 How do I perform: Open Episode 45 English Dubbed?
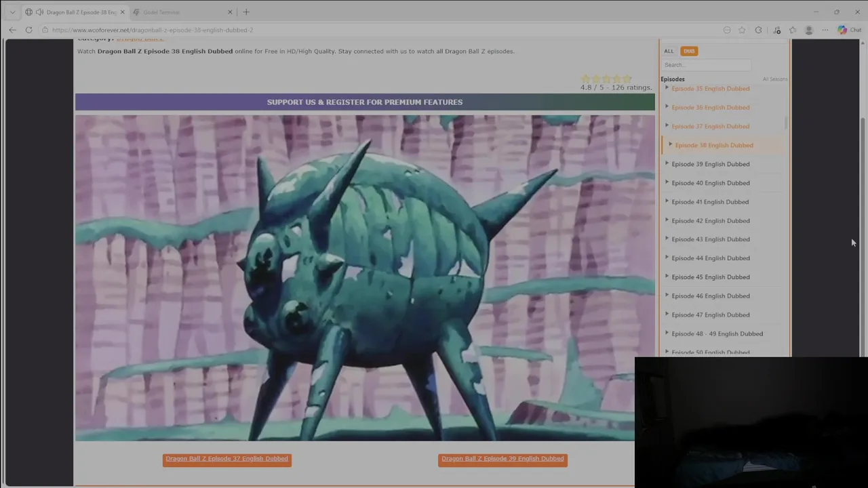[x=710, y=277]
